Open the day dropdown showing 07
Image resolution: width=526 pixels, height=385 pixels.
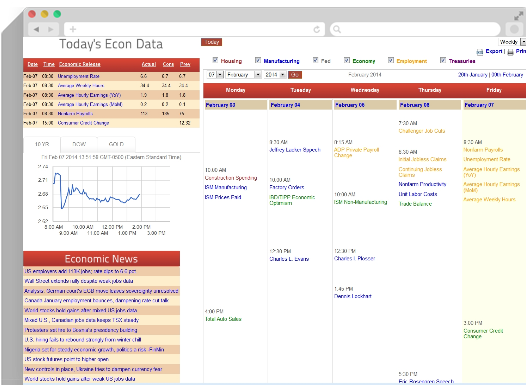pos(215,74)
